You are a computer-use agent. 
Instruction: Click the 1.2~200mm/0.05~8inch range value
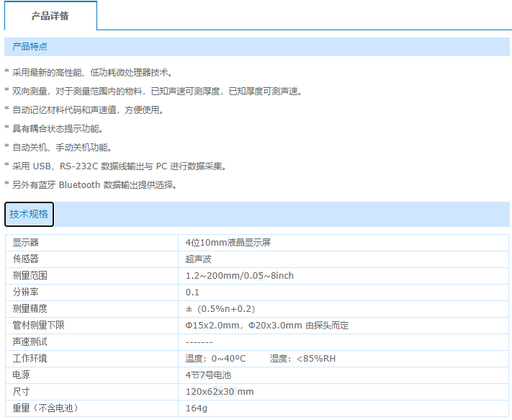pos(240,276)
